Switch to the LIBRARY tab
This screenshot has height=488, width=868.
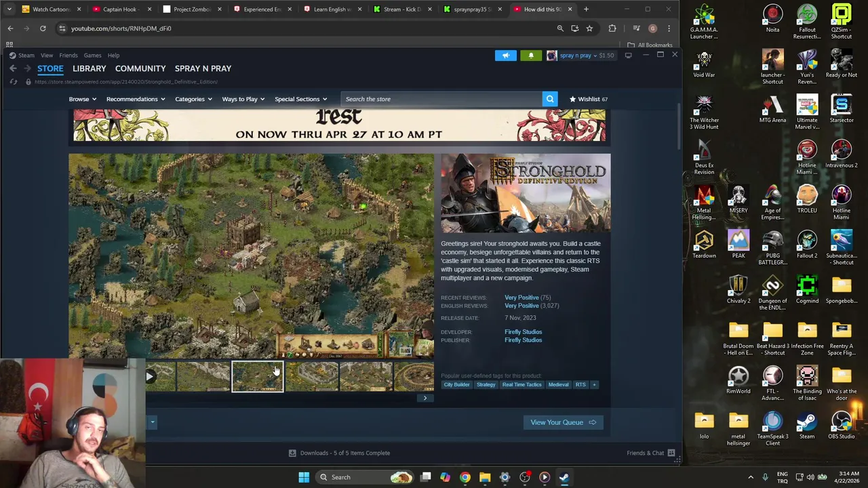click(90, 68)
